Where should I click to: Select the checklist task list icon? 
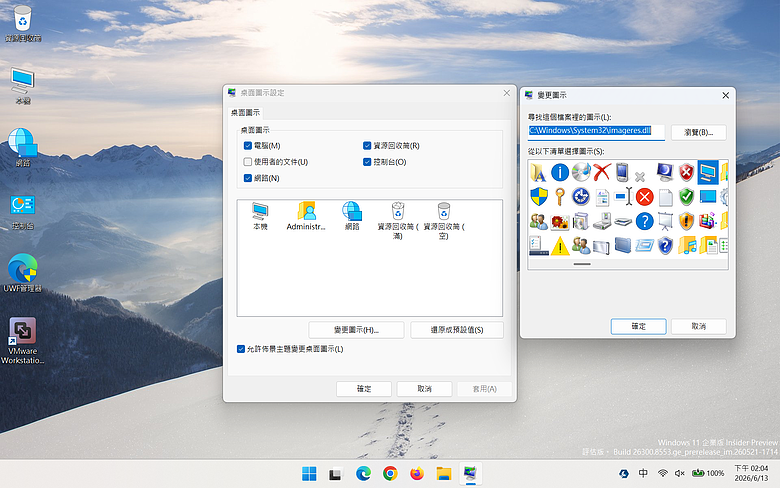click(x=538, y=246)
